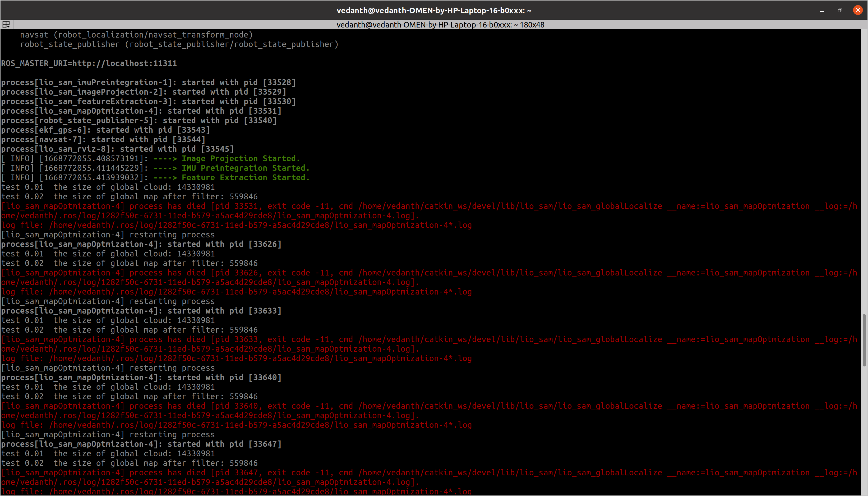Click the window title bar text
The width and height of the screenshot is (868, 496).
(x=434, y=10)
